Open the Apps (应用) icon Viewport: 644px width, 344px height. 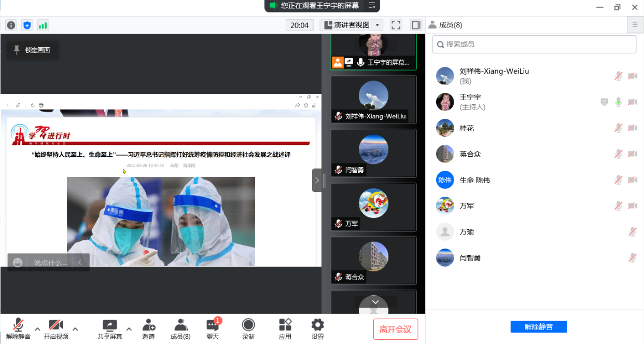tap(285, 329)
